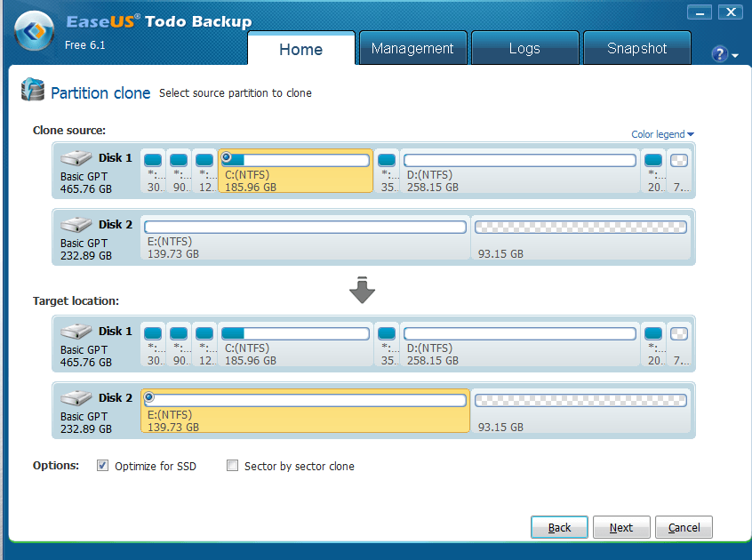Open the Logs tab

(x=525, y=48)
